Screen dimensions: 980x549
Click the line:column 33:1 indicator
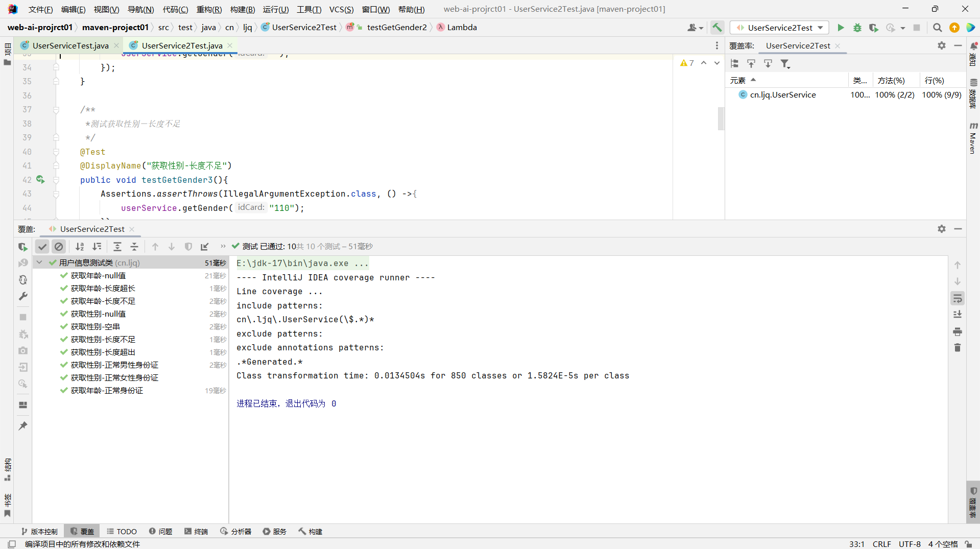[x=857, y=544]
